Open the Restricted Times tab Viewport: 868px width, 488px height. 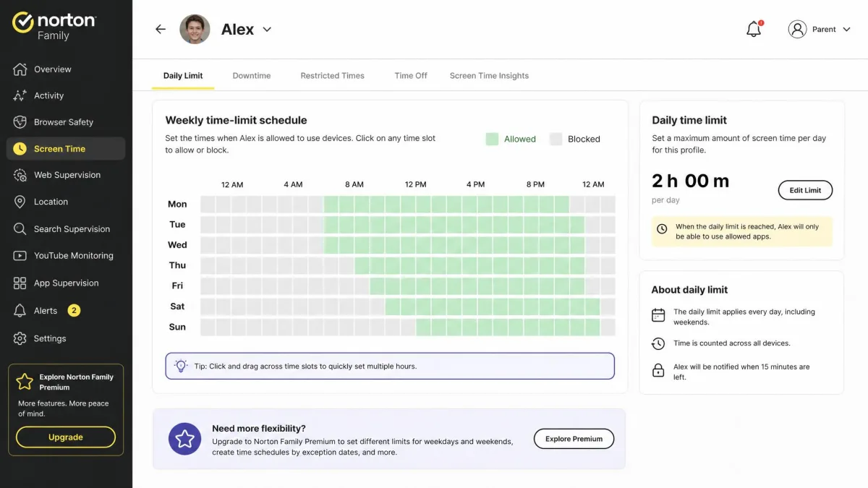[x=333, y=76]
